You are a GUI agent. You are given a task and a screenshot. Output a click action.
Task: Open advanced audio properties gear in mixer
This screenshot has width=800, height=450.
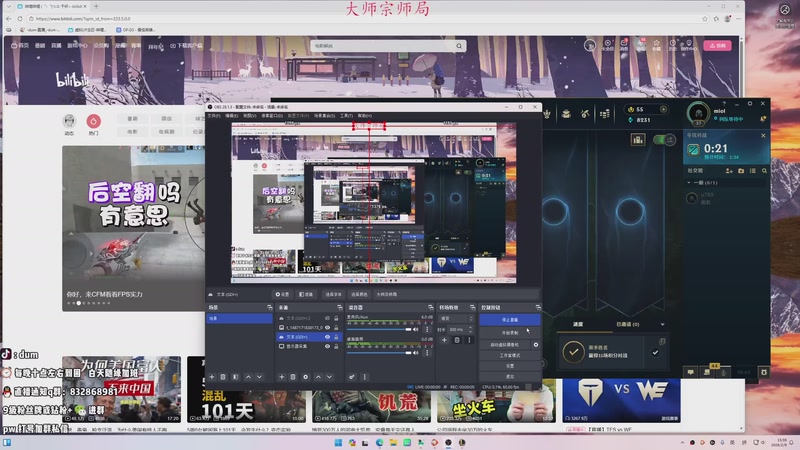pos(349,377)
